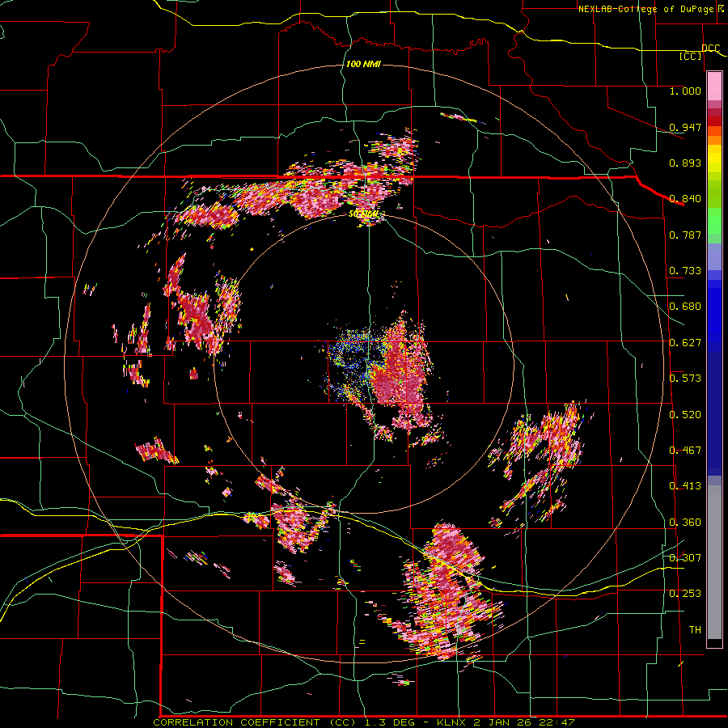Image resolution: width=728 pixels, height=728 pixels.
Task: Select the 0.893 color scale value
Action: tap(685, 163)
